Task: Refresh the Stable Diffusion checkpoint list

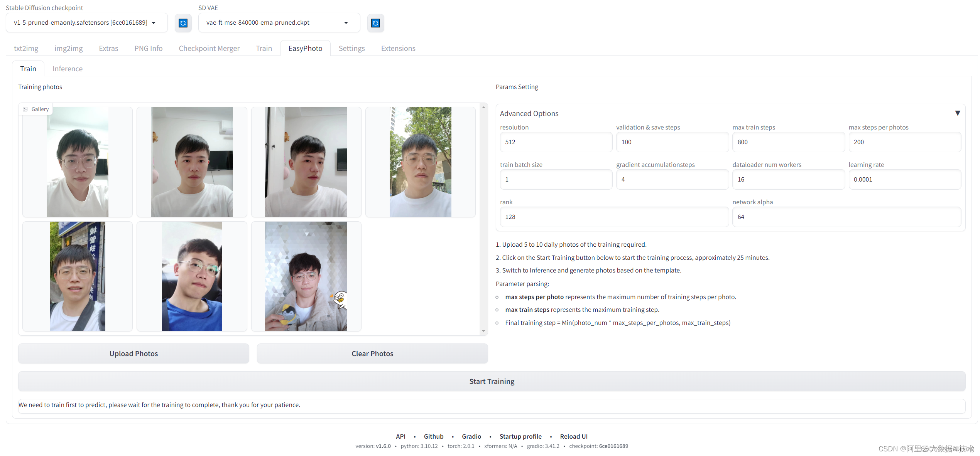Action: pyautogui.click(x=183, y=23)
